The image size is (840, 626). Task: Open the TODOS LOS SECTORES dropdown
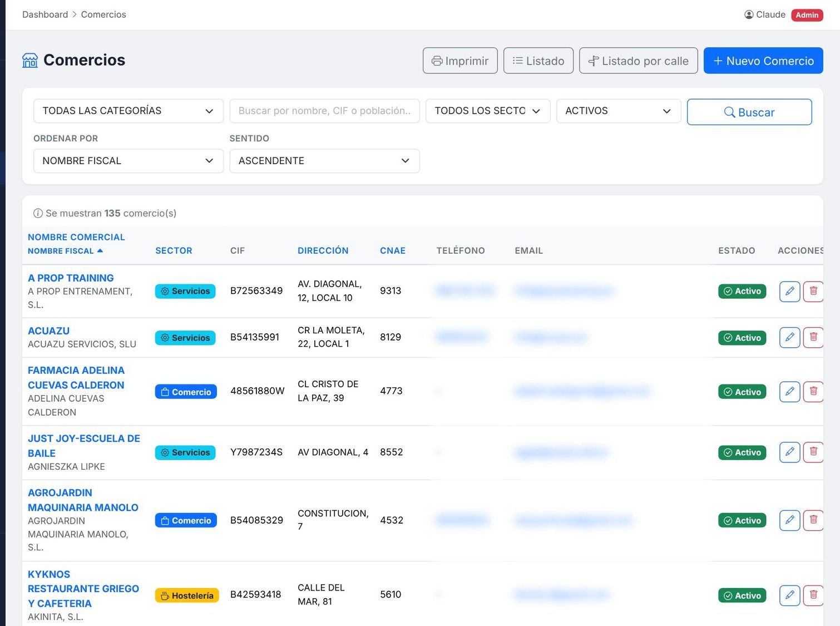(488, 111)
